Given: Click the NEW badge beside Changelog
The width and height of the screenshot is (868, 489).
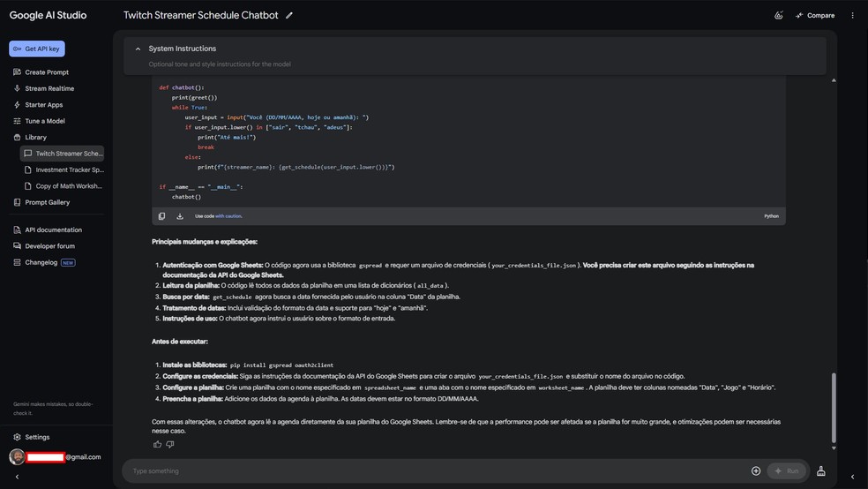Looking at the screenshot, I should click(x=68, y=262).
